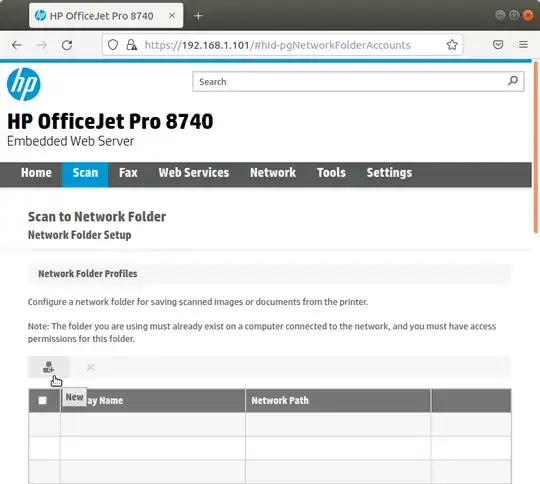Click into the Search field

click(x=358, y=82)
